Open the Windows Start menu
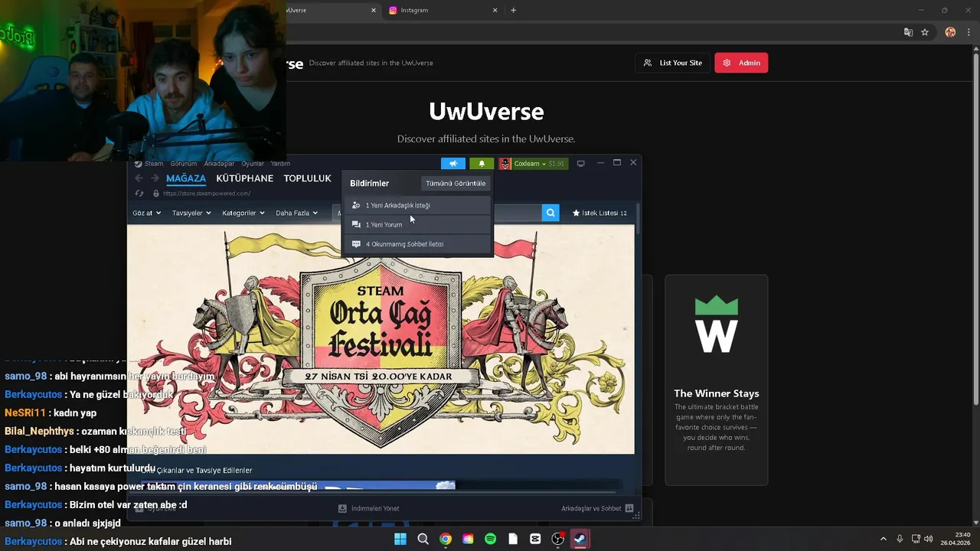This screenshot has height=551, width=980. [400, 539]
